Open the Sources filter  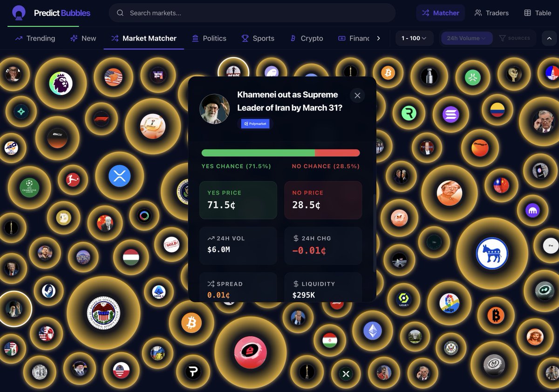coord(515,38)
